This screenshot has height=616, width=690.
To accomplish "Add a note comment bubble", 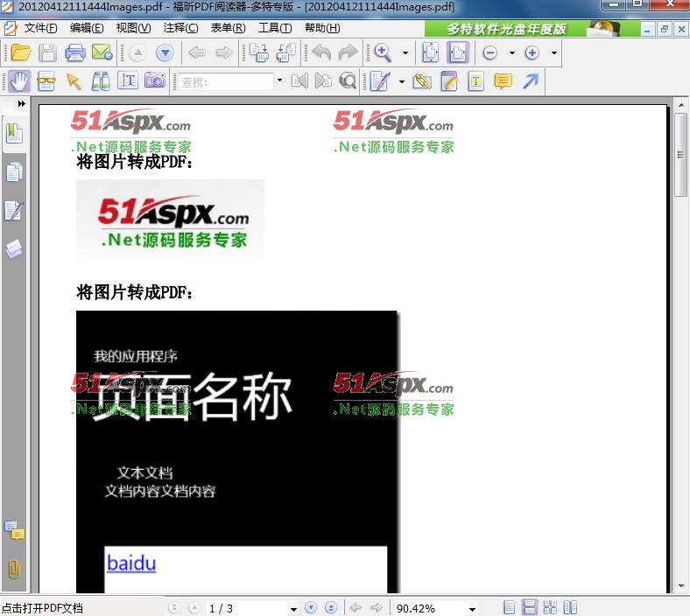I will [x=503, y=81].
